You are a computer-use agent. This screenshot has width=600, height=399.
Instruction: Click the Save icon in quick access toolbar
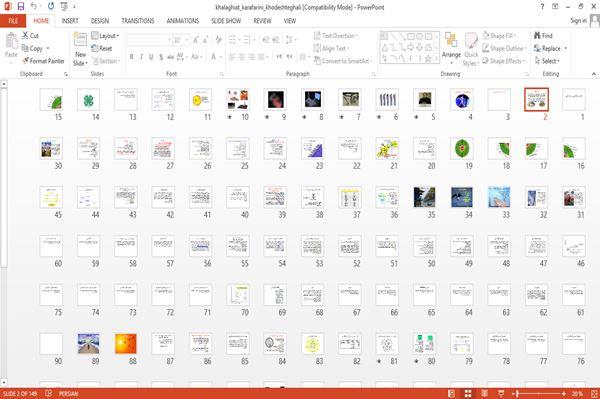click(x=21, y=6)
